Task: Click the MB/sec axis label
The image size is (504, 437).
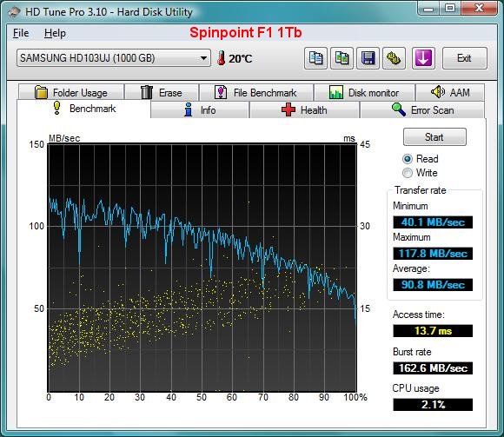Action: 64,138
